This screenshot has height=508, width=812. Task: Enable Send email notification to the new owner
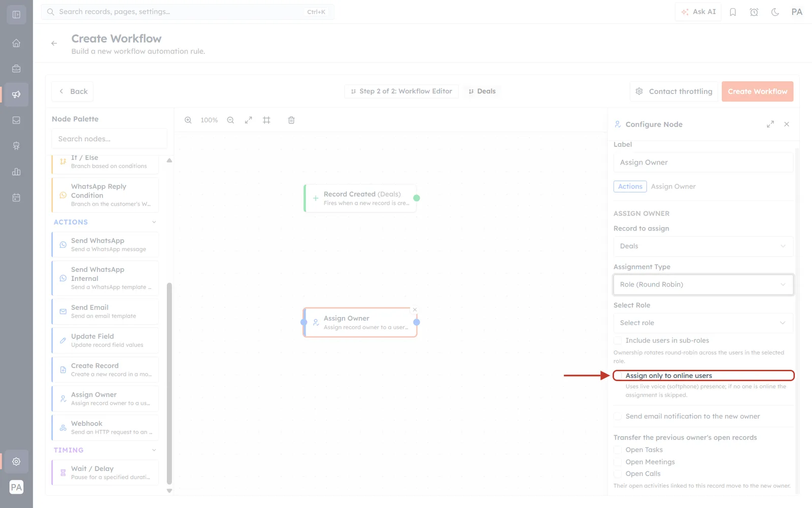point(618,416)
